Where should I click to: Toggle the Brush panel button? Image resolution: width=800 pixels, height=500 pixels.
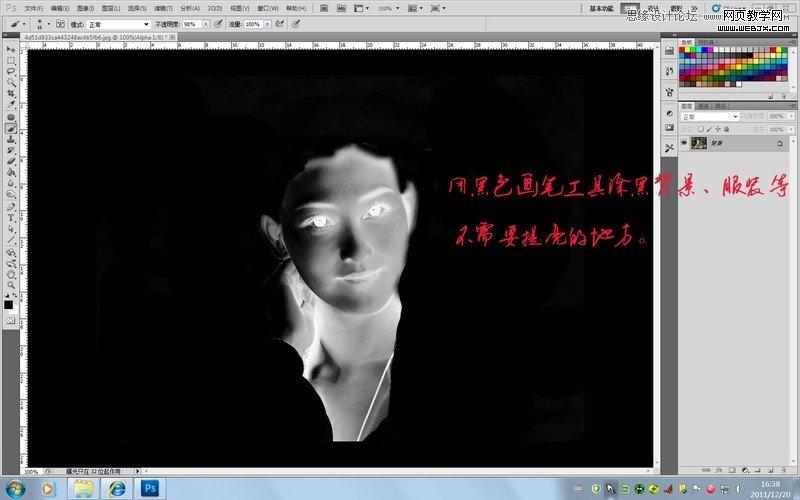click(x=60, y=24)
